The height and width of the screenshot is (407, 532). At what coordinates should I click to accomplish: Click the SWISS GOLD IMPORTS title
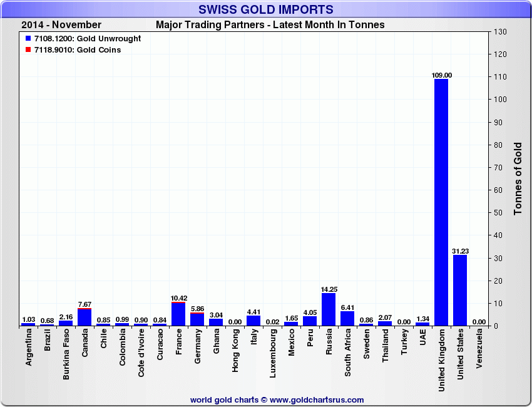[x=265, y=9]
